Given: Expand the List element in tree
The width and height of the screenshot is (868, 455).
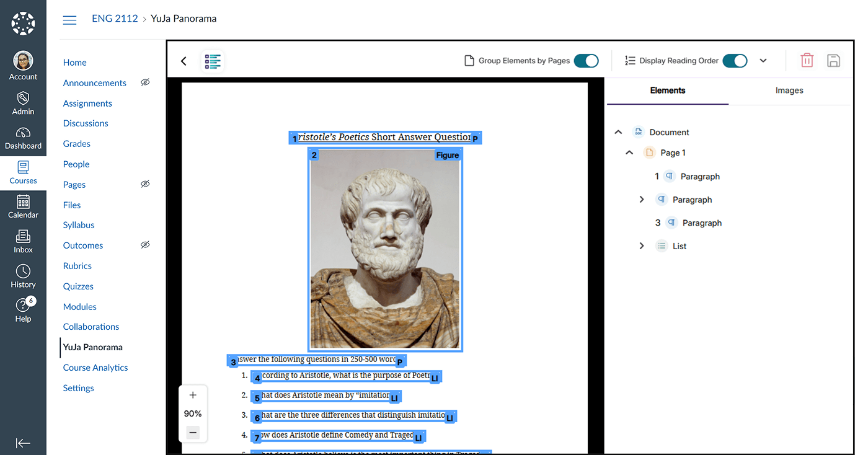Looking at the screenshot, I should click(642, 246).
